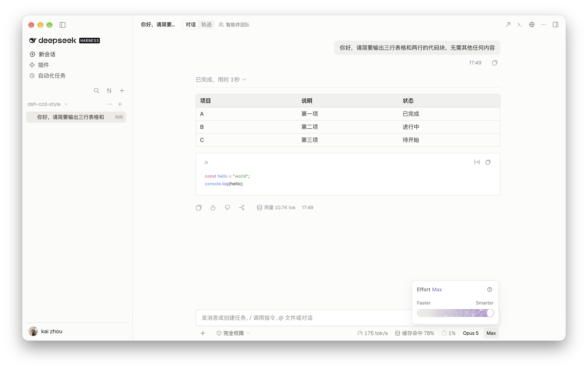
Task: Open the header more options ellipsis
Action: 543,25
